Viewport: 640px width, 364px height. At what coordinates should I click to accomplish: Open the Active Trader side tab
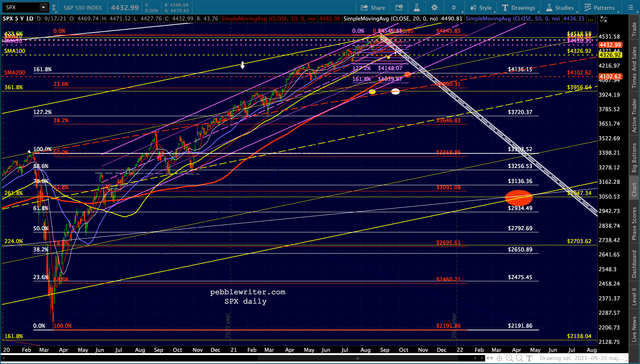pos(634,115)
